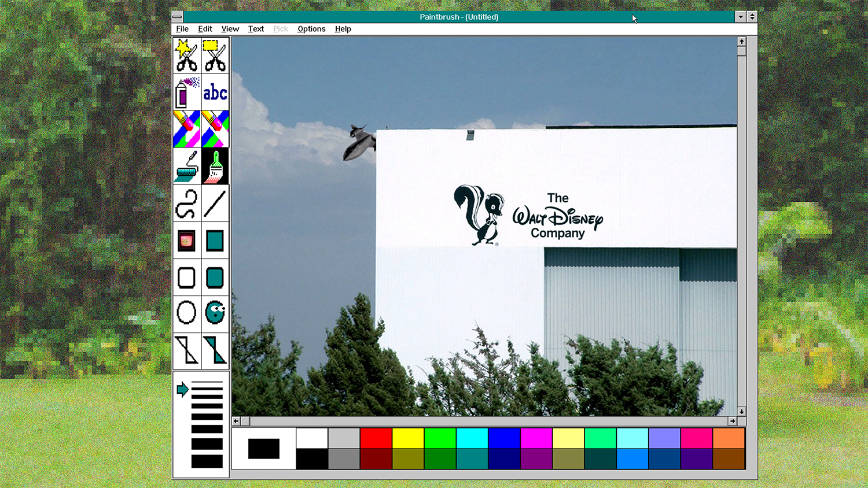Viewport: 868px width, 488px height.
Task: Select the Filled Box tool
Action: point(215,240)
